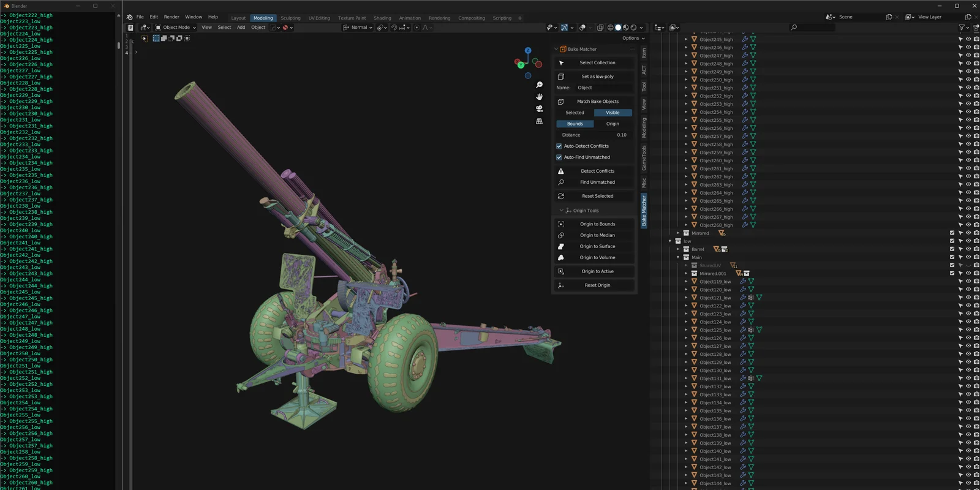This screenshot has height=490, width=980.
Task: Open the Item sidebar tab
Action: pyautogui.click(x=644, y=54)
